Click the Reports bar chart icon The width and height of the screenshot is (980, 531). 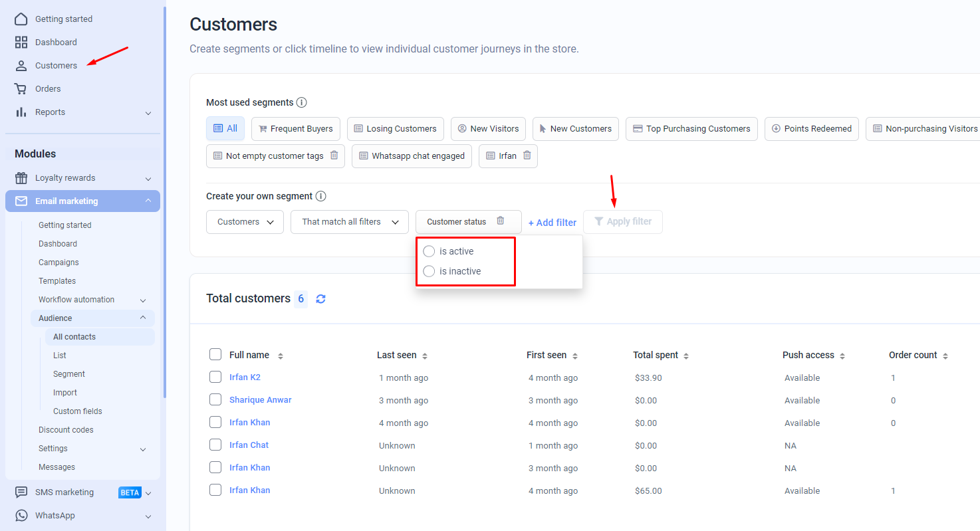[x=21, y=112]
